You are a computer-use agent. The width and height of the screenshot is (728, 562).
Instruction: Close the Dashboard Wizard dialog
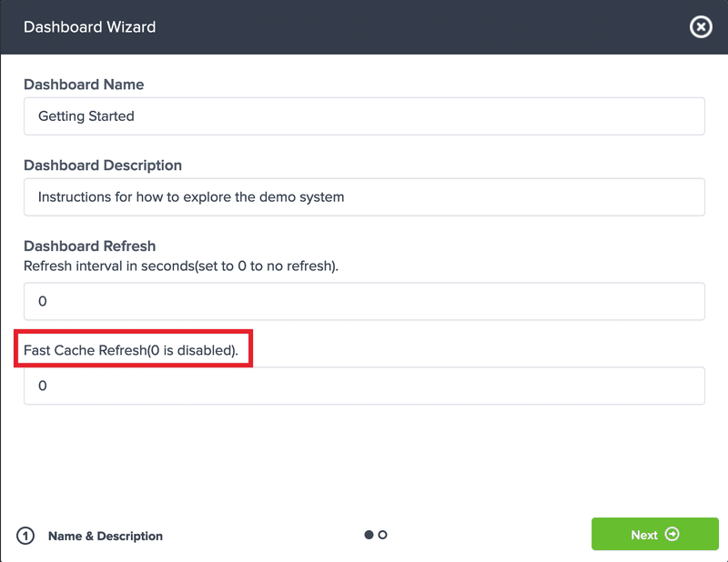pyautogui.click(x=700, y=27)
